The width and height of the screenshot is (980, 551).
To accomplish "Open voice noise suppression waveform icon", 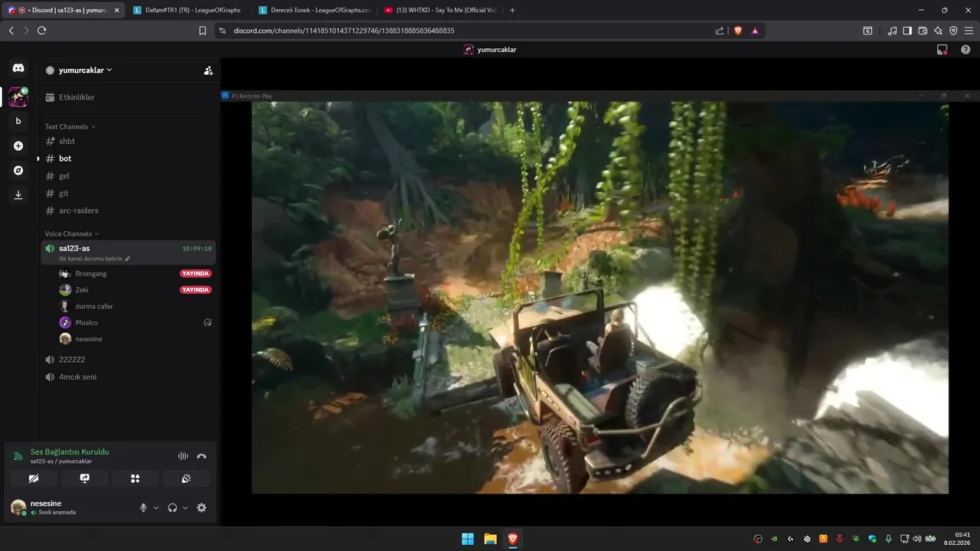I will [x=183, y=456].
